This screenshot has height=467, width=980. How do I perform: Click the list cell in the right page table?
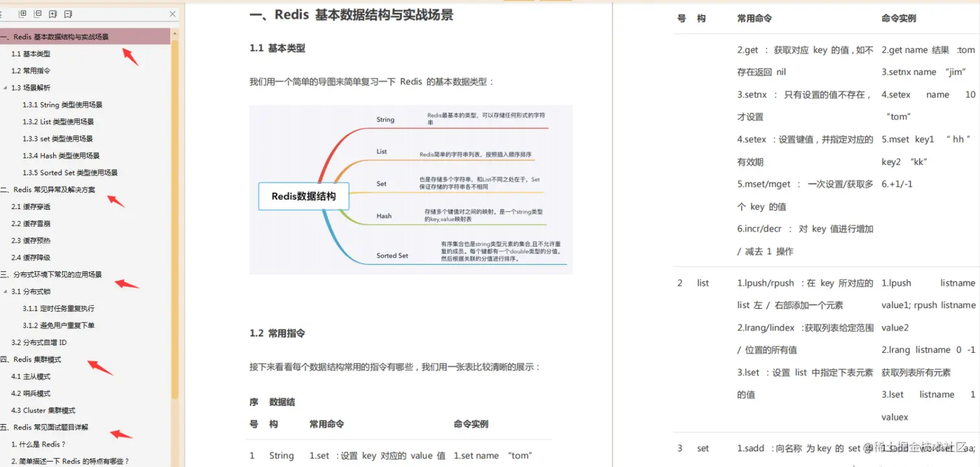tap(703, 283)
